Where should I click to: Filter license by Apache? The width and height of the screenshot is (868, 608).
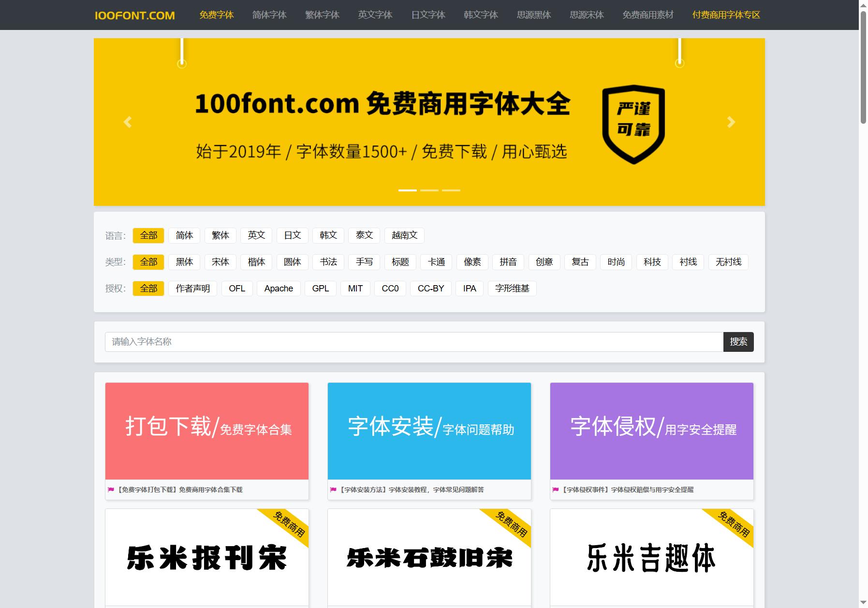click(x=279, y=289)
